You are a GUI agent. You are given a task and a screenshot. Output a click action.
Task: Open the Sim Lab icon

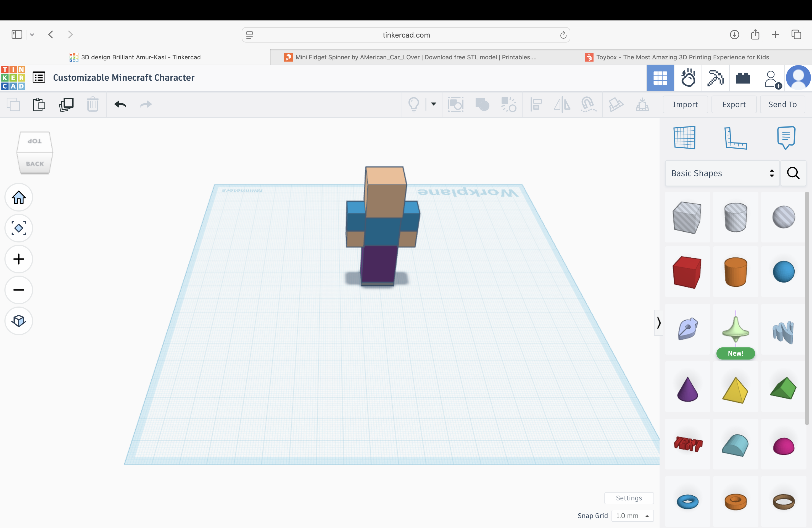click(688, 78)
